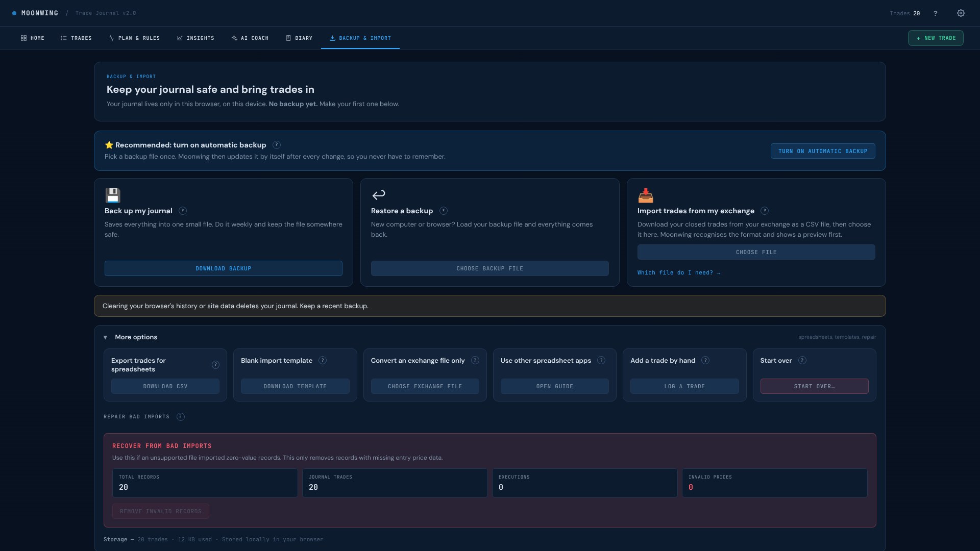980x551 pixels.
Task: Click the inbox import tray icon
Action: click(646, 195)
